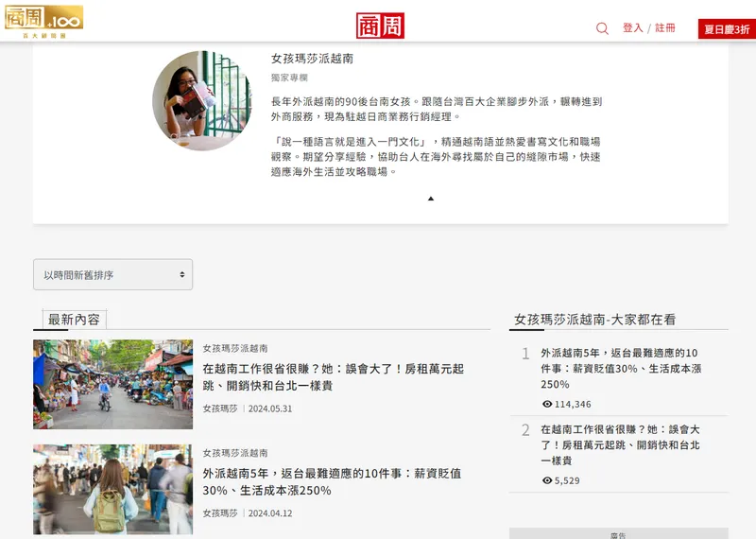The image size is (756, 539).
Task: Select the 最新內容 tab
Action: (x=74, y=320)
